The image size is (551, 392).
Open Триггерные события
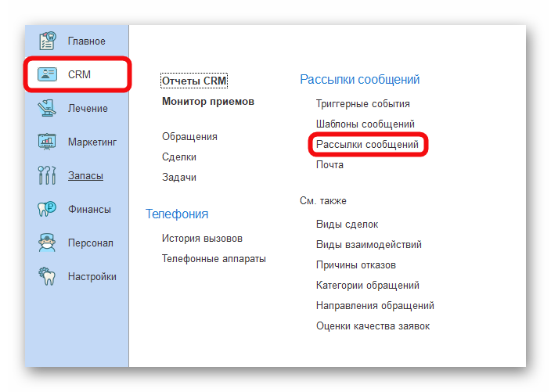point(363,104)
